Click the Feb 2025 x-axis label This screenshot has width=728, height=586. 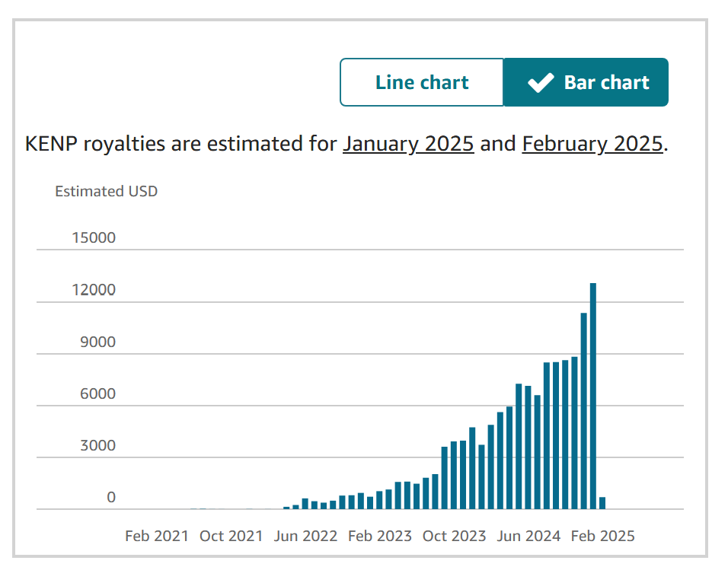coord(602,536)
